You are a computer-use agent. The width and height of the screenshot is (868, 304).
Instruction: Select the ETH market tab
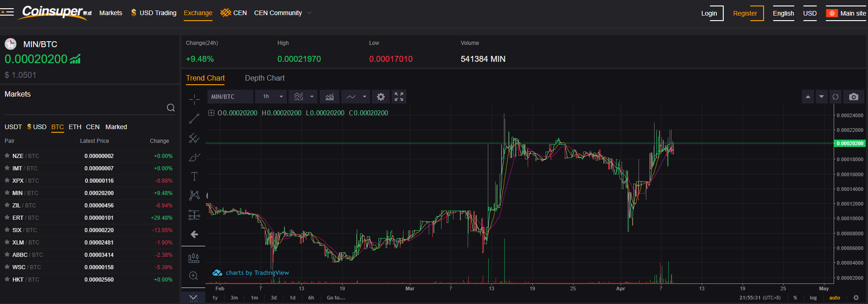pyautogui.click(x=75, y=127)
